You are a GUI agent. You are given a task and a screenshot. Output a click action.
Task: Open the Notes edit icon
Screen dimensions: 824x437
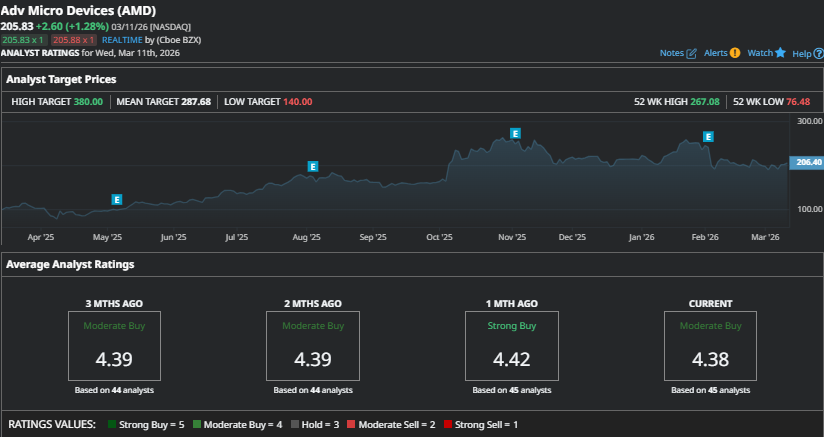[x=691, y=53]
